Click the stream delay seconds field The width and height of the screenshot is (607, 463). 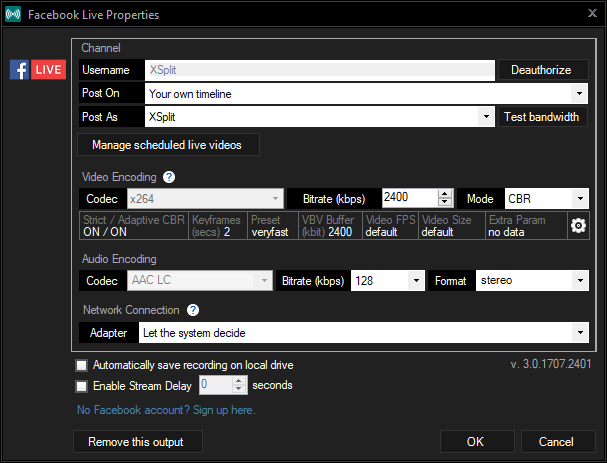click(x=216, y=385)
